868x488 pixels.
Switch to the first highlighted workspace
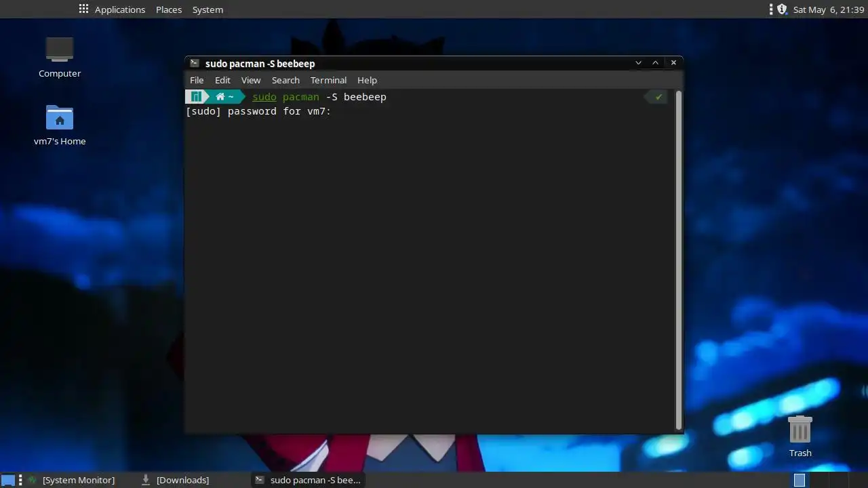coord(800,480)
